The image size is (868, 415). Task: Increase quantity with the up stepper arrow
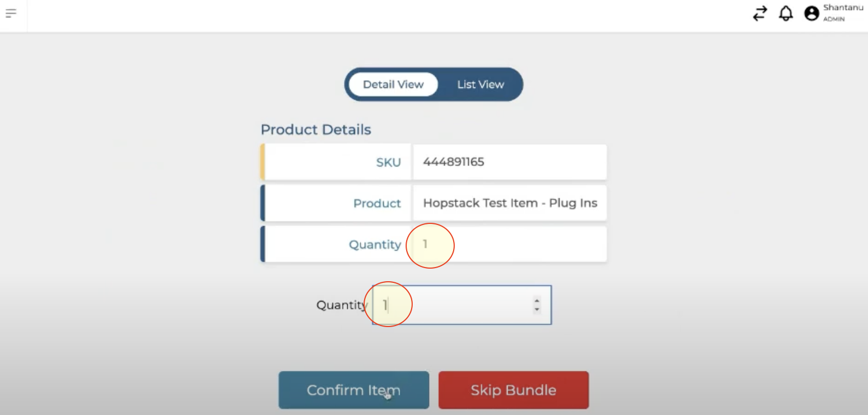coord(537,300)
